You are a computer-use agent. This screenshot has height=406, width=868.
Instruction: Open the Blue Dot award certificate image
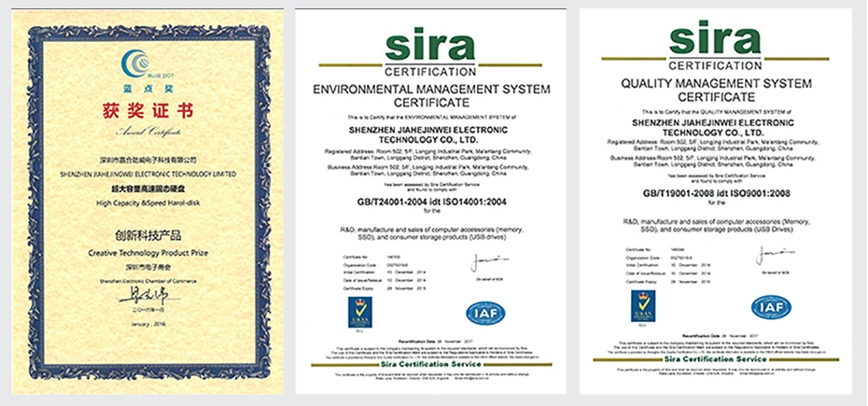click(147, 203)
